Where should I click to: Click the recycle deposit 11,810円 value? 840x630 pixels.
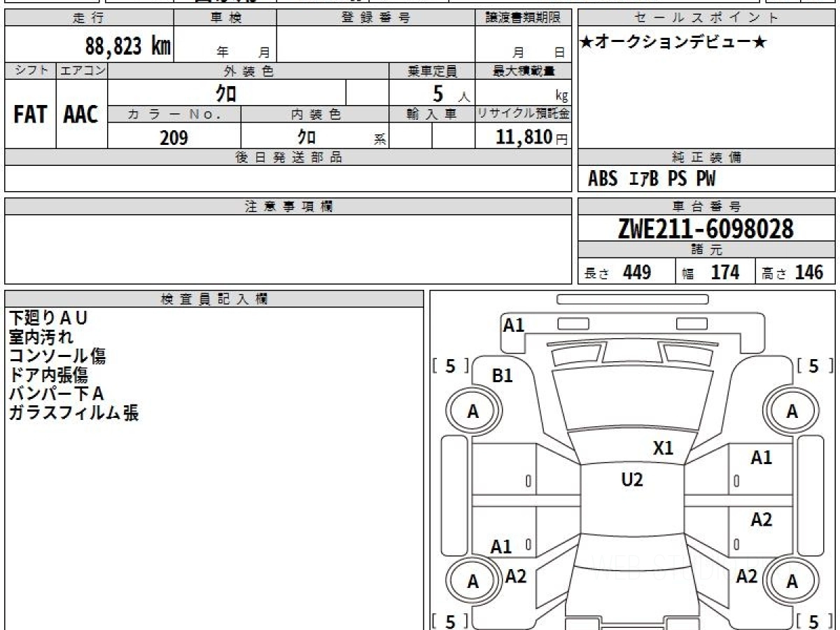point(532,137)
